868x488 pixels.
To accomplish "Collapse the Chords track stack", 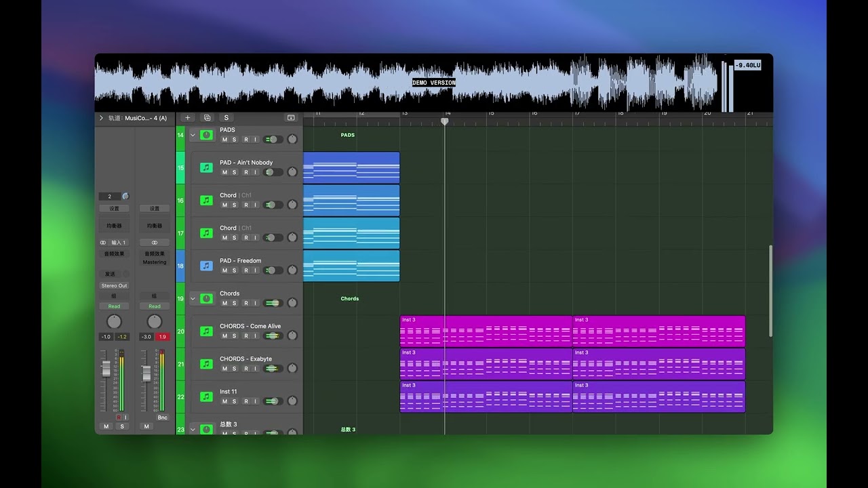I will tap(193, 298).
